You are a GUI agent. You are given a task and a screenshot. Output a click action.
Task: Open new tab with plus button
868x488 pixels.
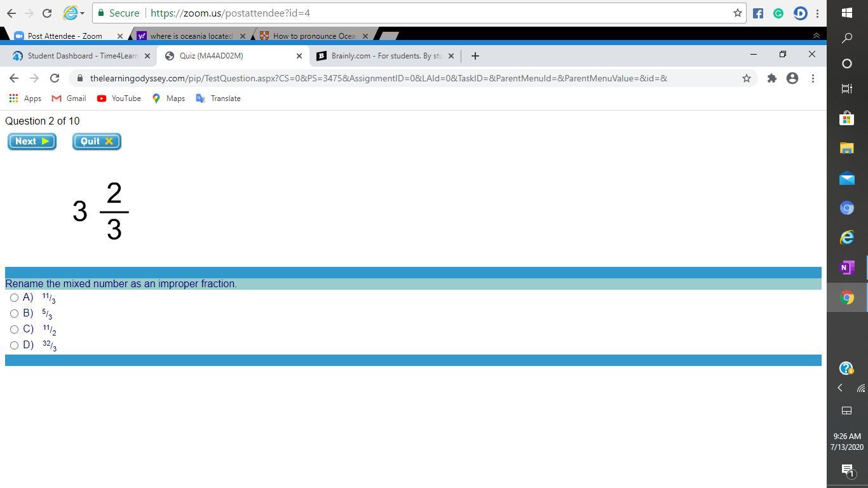coord(475,56)
